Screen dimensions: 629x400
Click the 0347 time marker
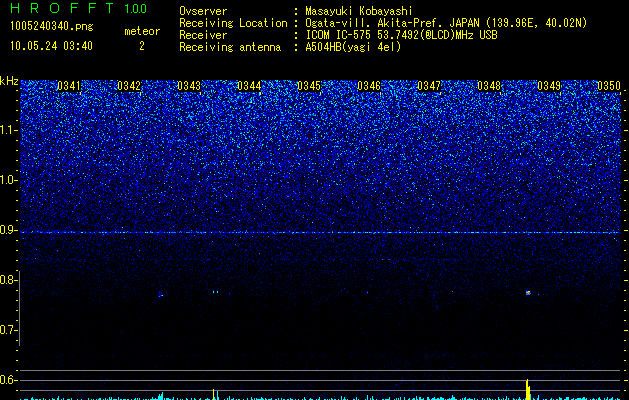(x=429, y=86)
